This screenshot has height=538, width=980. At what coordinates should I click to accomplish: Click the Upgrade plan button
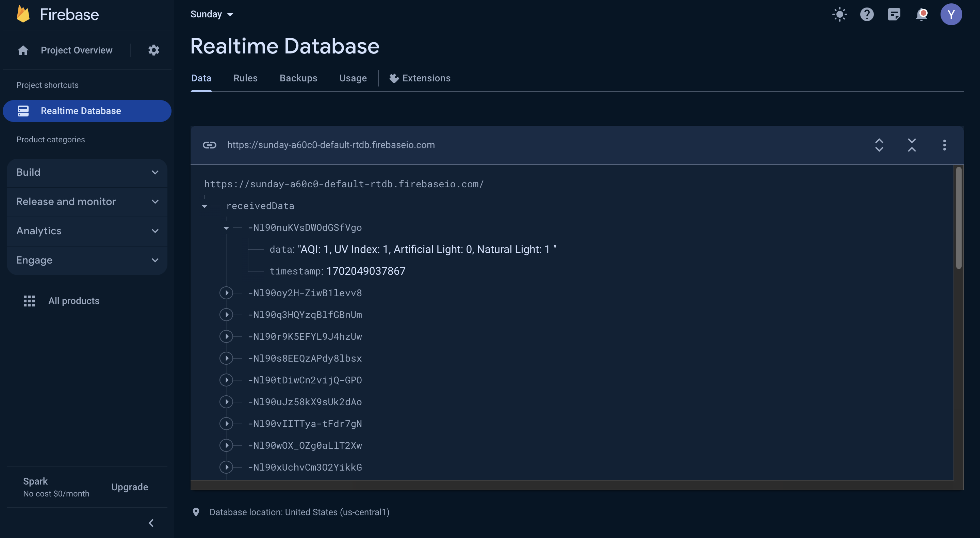129,487
